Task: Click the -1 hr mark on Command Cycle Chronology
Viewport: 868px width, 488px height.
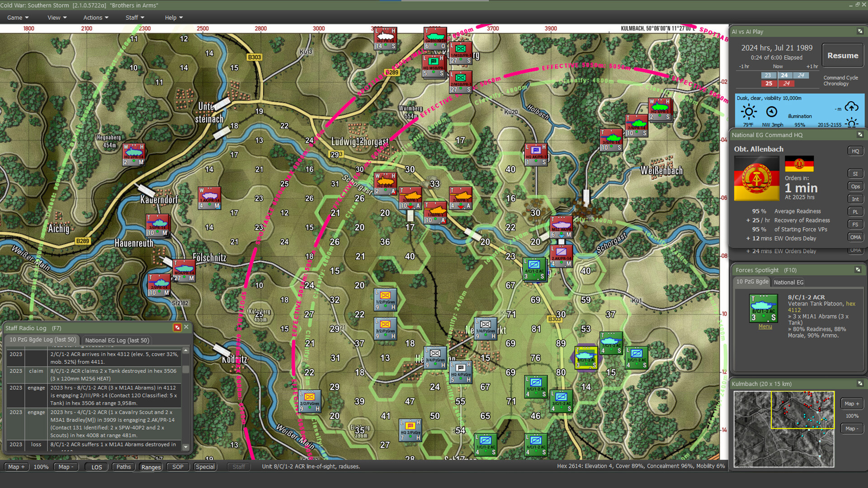Action: tap(745, 66)
